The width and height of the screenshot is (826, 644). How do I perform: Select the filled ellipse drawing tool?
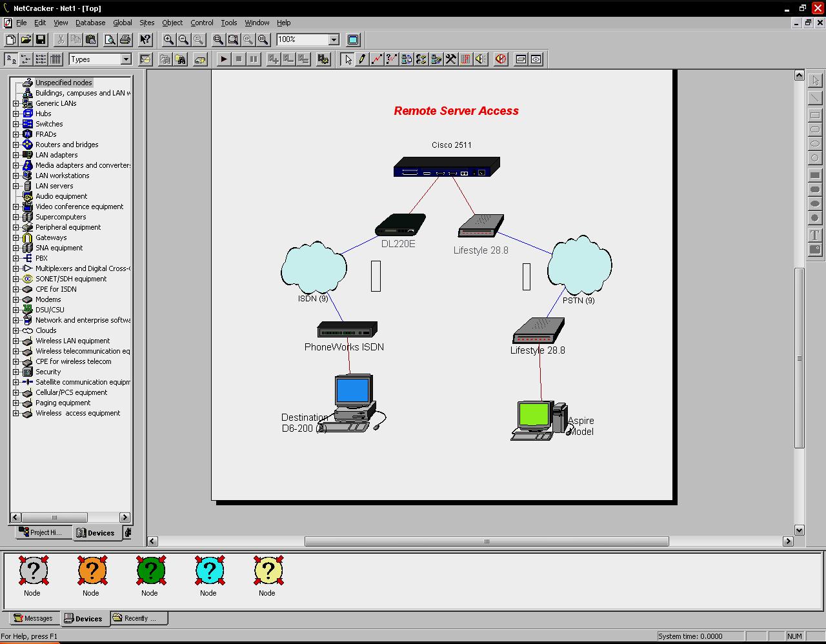pyautogui.click(x=815, y=204)
